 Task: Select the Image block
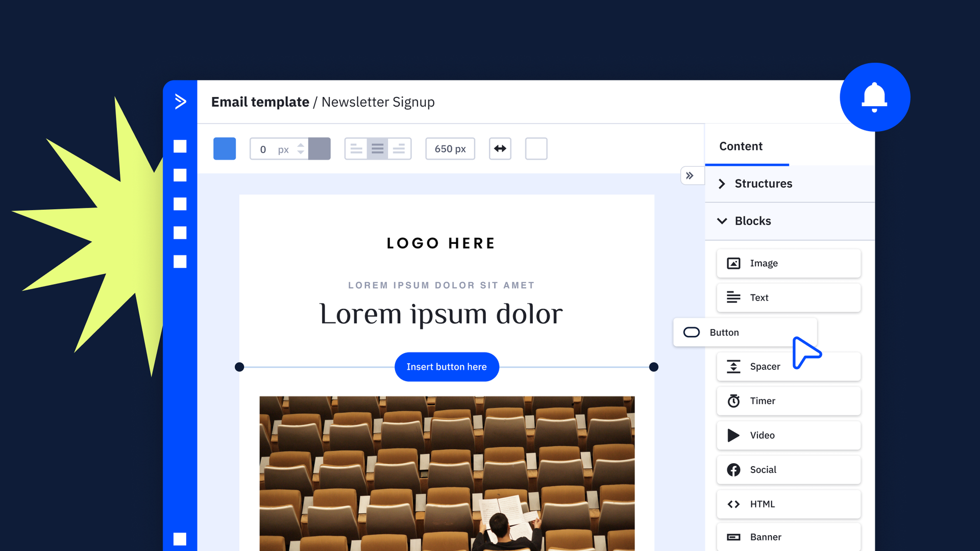pyautogui.click(x=789, y=263)
